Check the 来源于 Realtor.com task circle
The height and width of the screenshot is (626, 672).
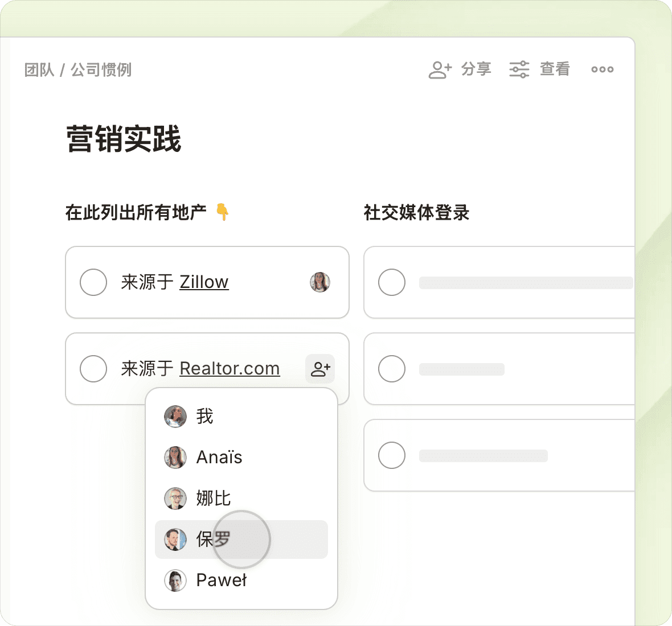(x=93, y=369)
